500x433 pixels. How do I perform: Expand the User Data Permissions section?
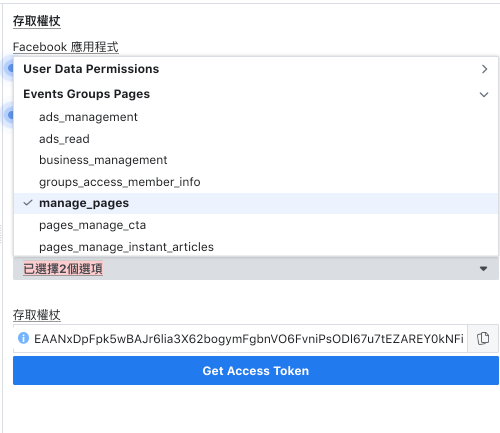(256, 69)
